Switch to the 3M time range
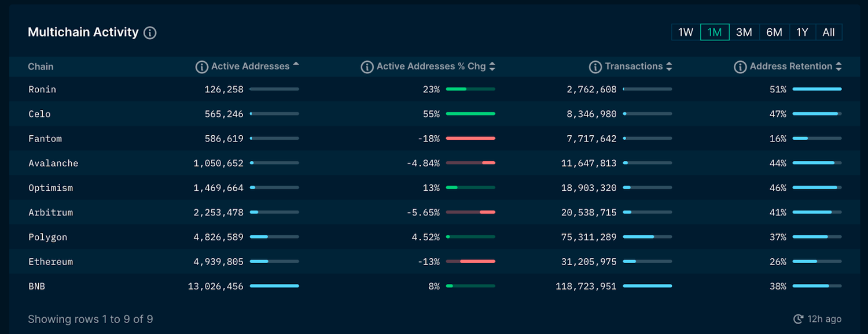The image size is (868, 334). 744,32
